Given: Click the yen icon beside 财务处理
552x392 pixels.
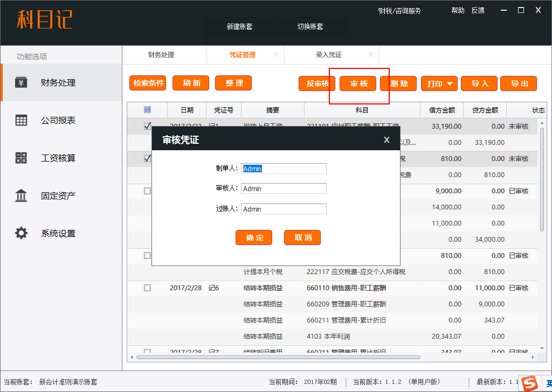Looking at the screenshot, I should click(21, 83).
